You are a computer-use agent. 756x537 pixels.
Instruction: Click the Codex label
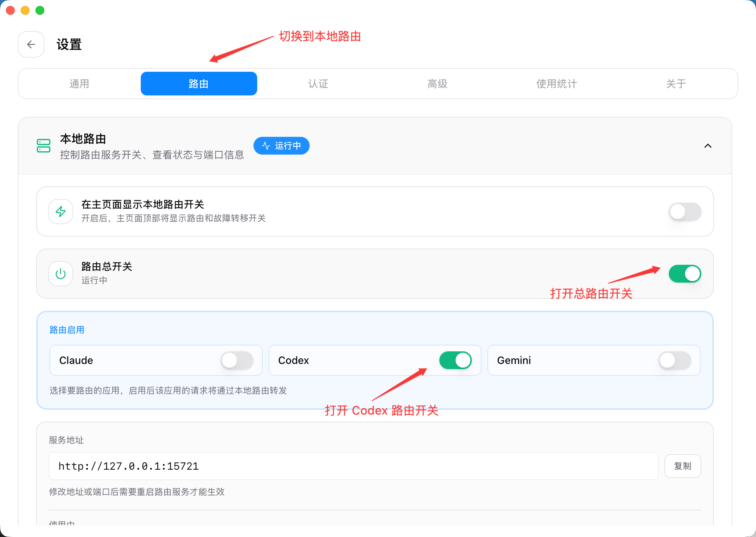click(x=293, y=360)
